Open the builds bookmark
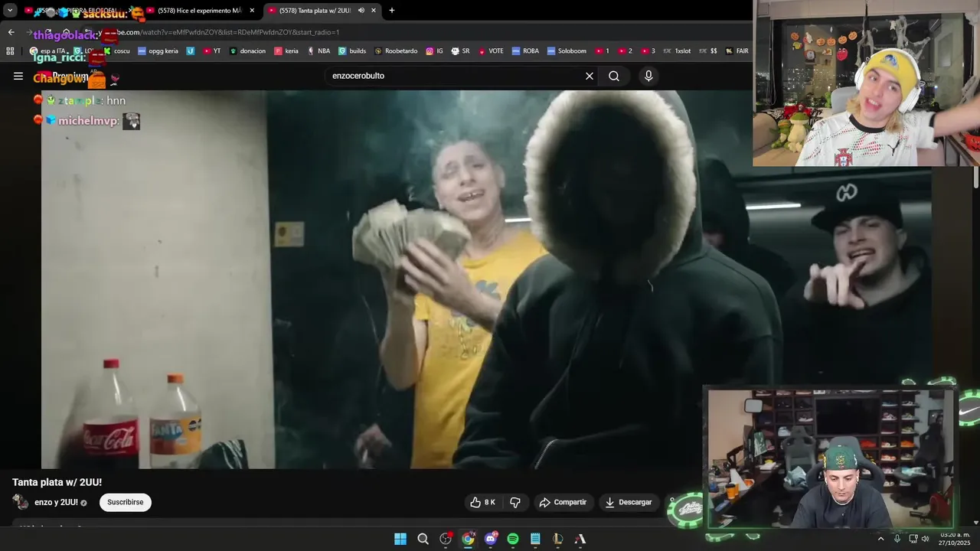Screen dimensions: 980x551 (352, 51)
